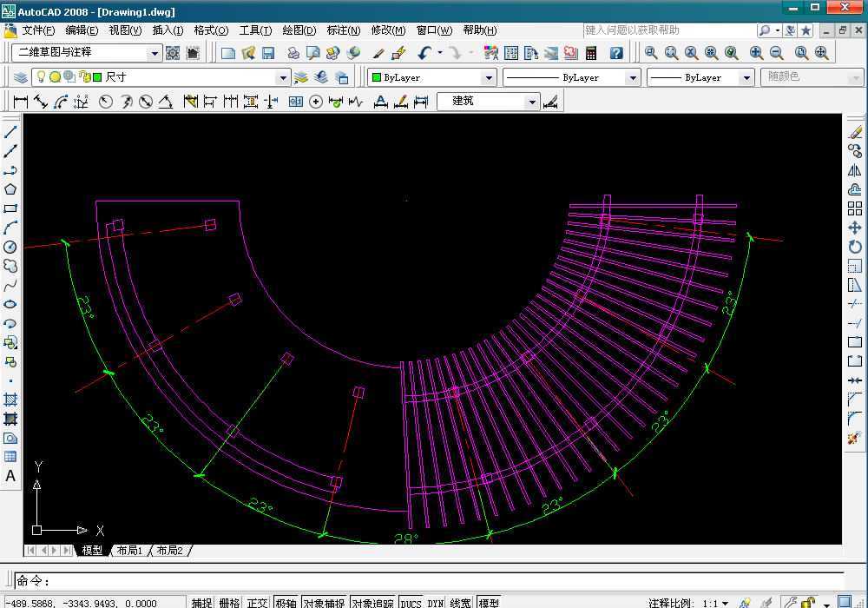Click the help search input field
This screenshot has height=608, width=868.
(x=668, y=30)
